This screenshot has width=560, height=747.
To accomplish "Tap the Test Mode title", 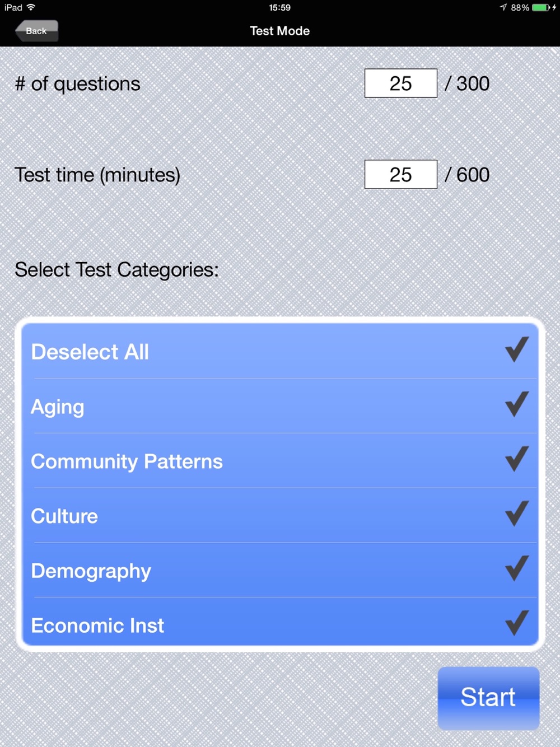I will click(279, 31).
